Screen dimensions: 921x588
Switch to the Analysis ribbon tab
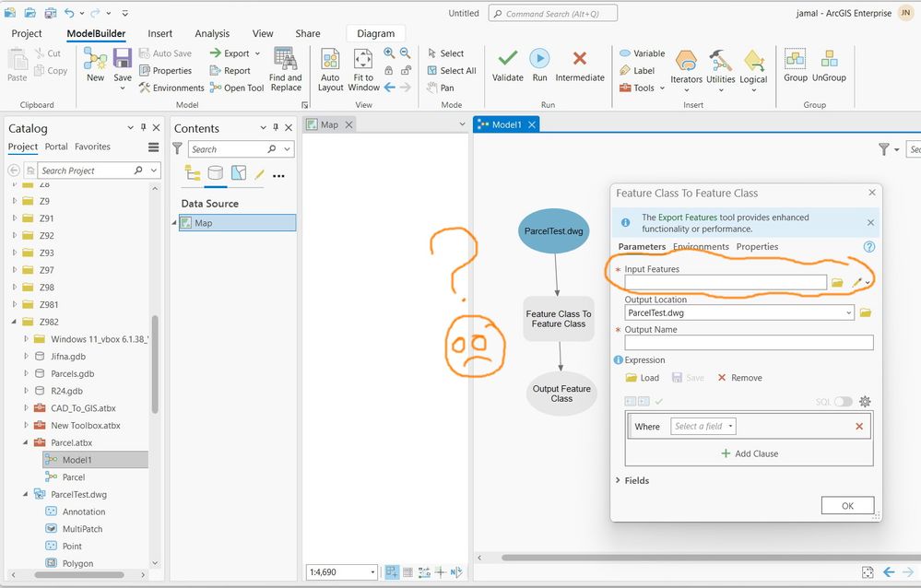(212, 33)
